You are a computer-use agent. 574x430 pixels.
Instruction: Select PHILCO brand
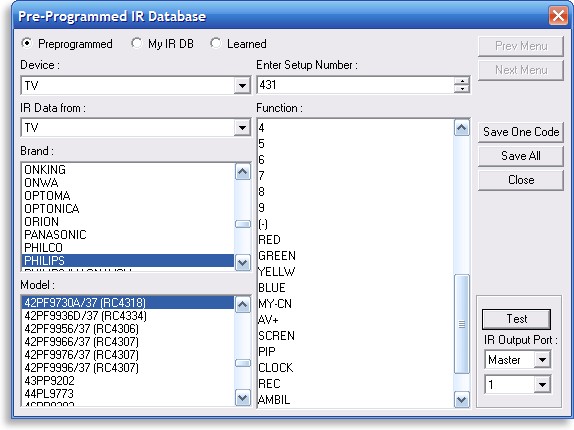coord(128,248)
